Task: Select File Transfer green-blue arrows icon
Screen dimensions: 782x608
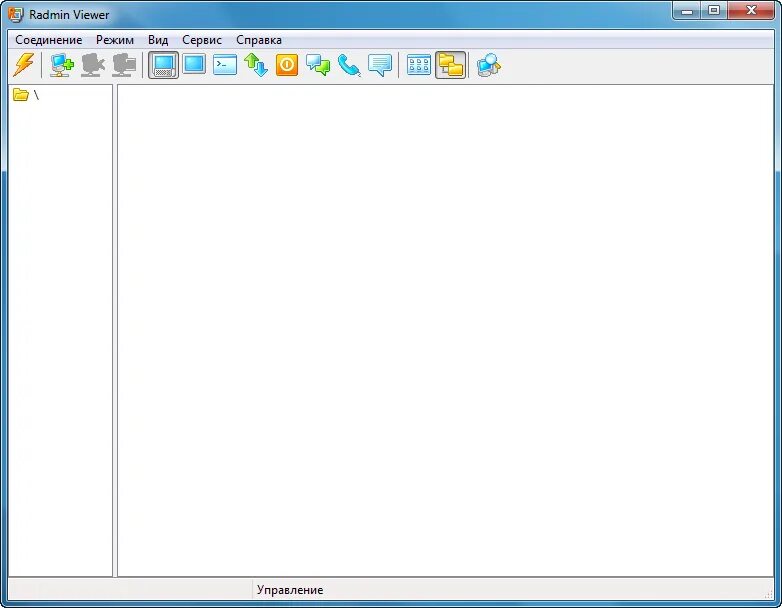Action: point(256,65)
